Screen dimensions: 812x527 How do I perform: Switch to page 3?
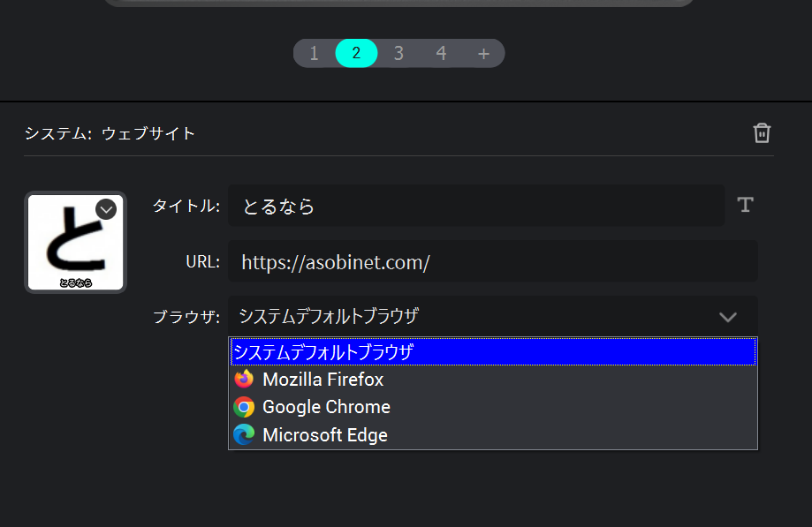click(398, 53)
